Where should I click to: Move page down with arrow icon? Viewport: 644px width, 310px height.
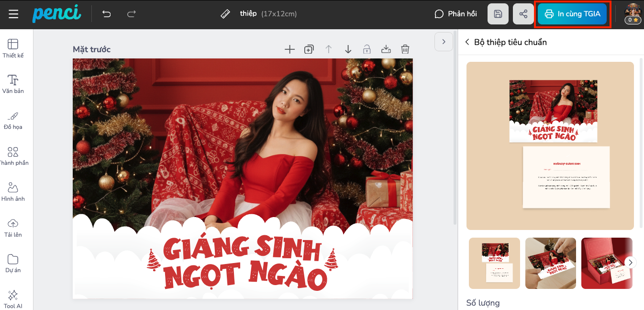tap(348, 49)
